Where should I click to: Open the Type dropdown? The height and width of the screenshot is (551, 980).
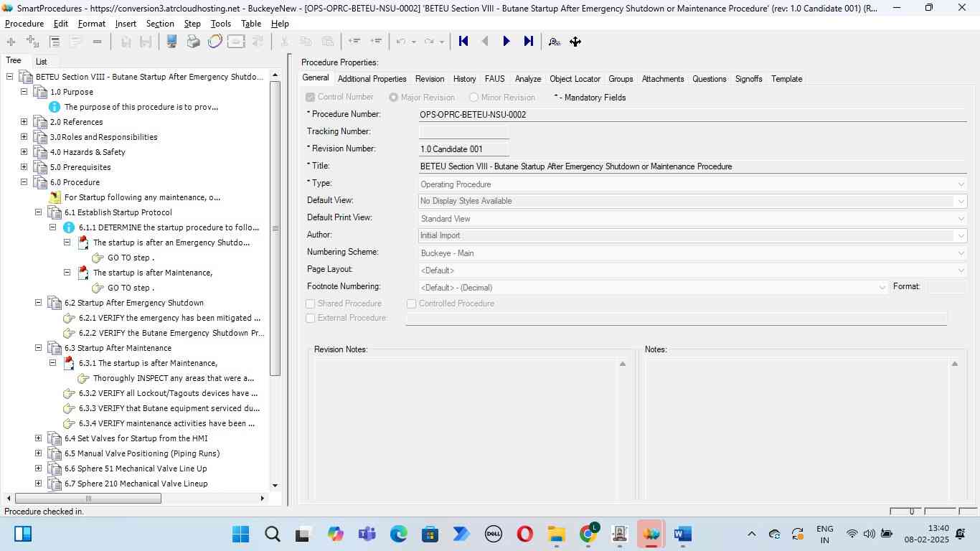coord(961,184)
